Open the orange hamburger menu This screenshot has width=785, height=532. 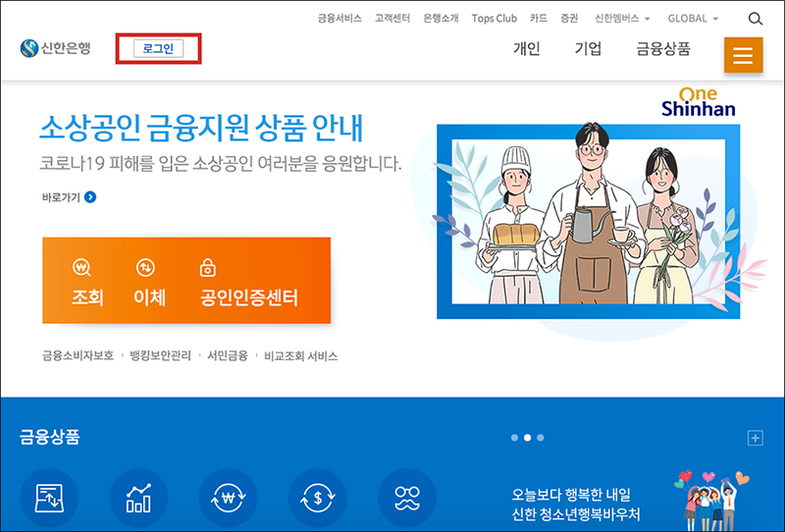pyautogui.click(x=743, y=55)
